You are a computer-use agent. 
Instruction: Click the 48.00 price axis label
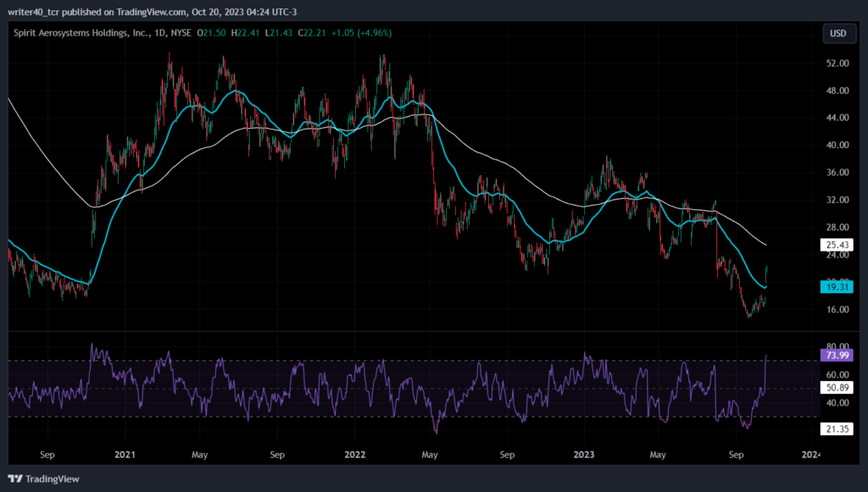pos(837,91)
